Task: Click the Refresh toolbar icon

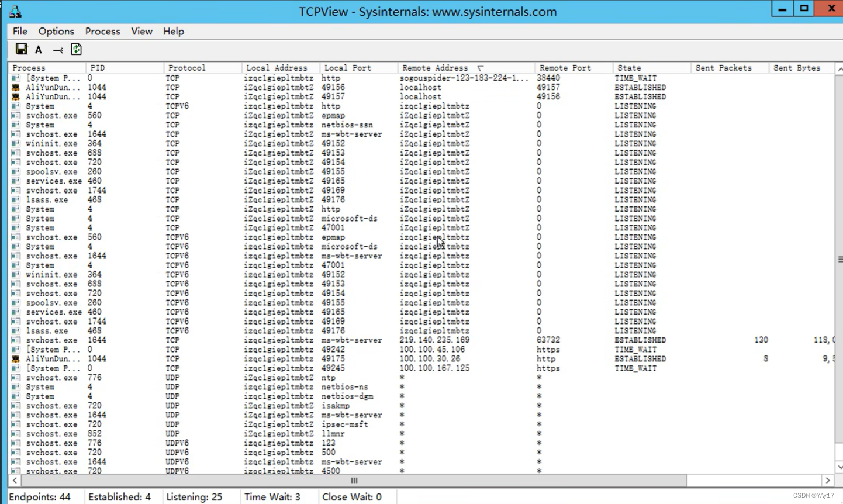Action: 76,49
